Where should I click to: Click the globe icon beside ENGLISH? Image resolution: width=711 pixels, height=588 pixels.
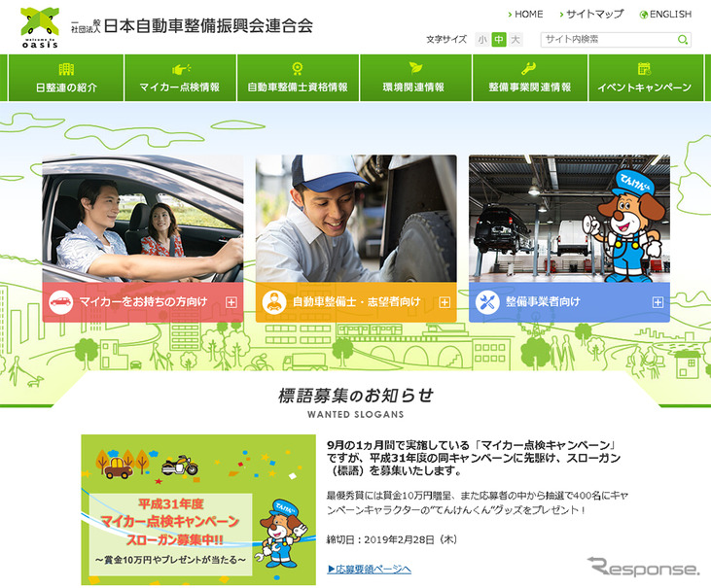coord(644,15)
